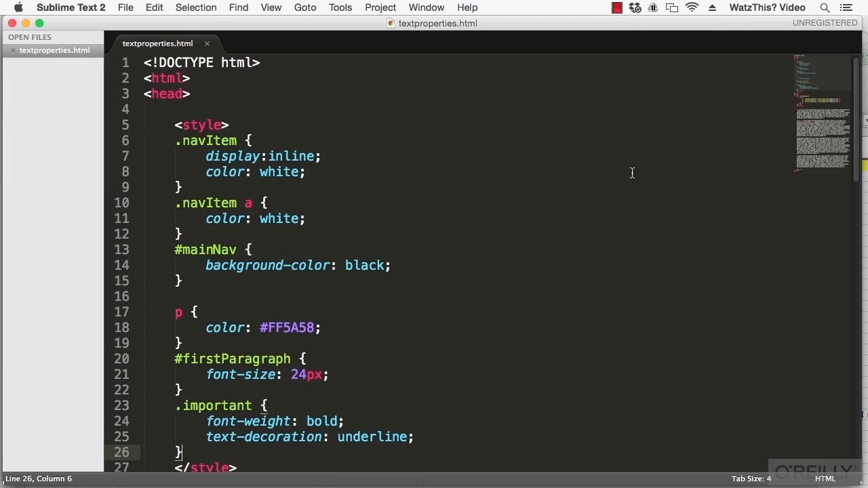This screenshot has width=868, height=488.
Task: Open the Goto menu
Action: pyautogui.click(x=305, y=7)
